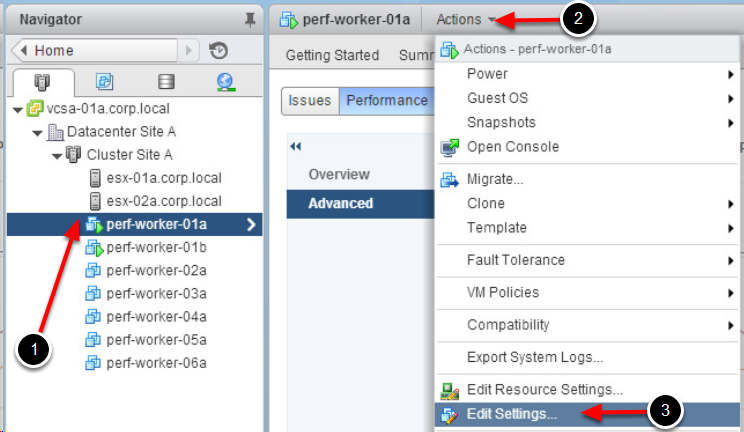The height and width of the screenshot is (432, 744).
Task: Expand the Fault Tolerance submenu
Action: pyautogui.click(x=731, y=261)
